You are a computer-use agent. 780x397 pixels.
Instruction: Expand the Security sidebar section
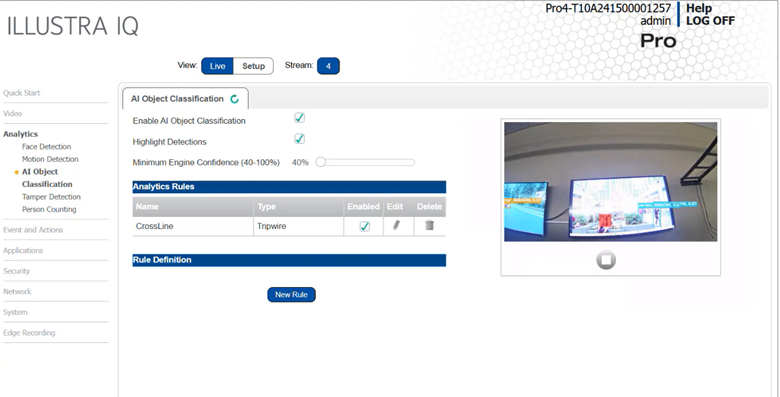(x=16, y=271)
